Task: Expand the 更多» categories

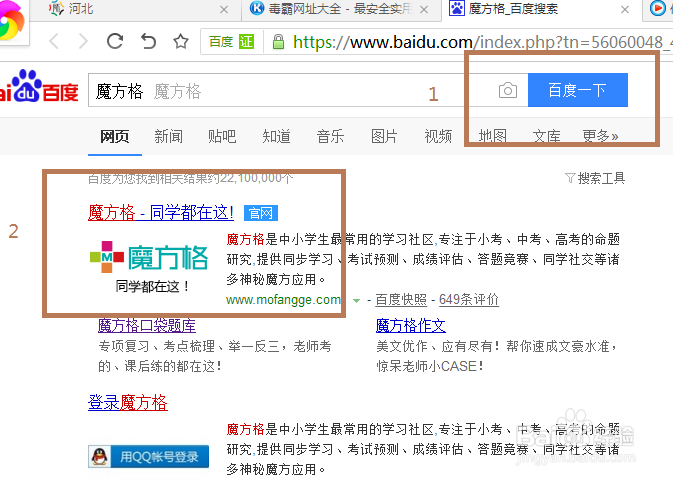Action: [x=600, y=136]
